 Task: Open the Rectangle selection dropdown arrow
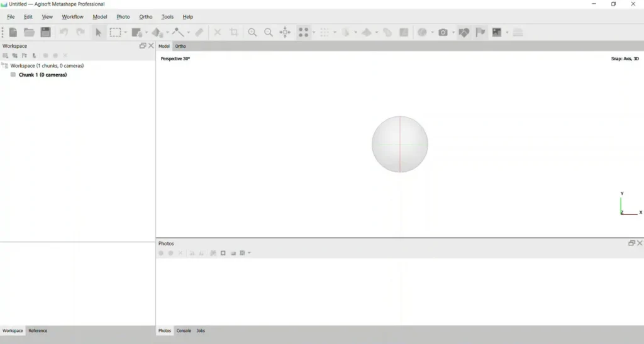coord(125,33)
